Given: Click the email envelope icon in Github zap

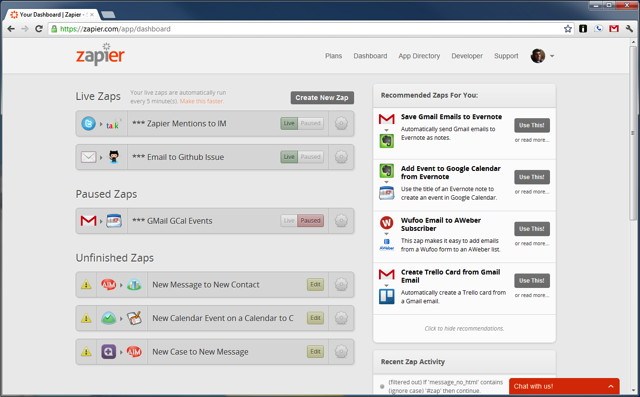Looking at the screenshot, I should click(x=88, y=157).
